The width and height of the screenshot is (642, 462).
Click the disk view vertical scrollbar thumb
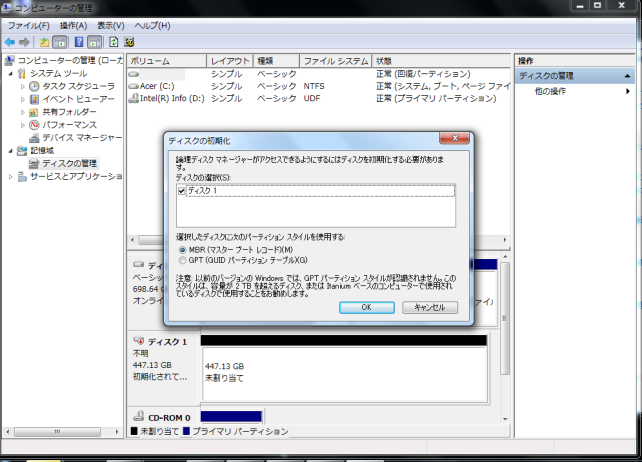pos(505,318)
